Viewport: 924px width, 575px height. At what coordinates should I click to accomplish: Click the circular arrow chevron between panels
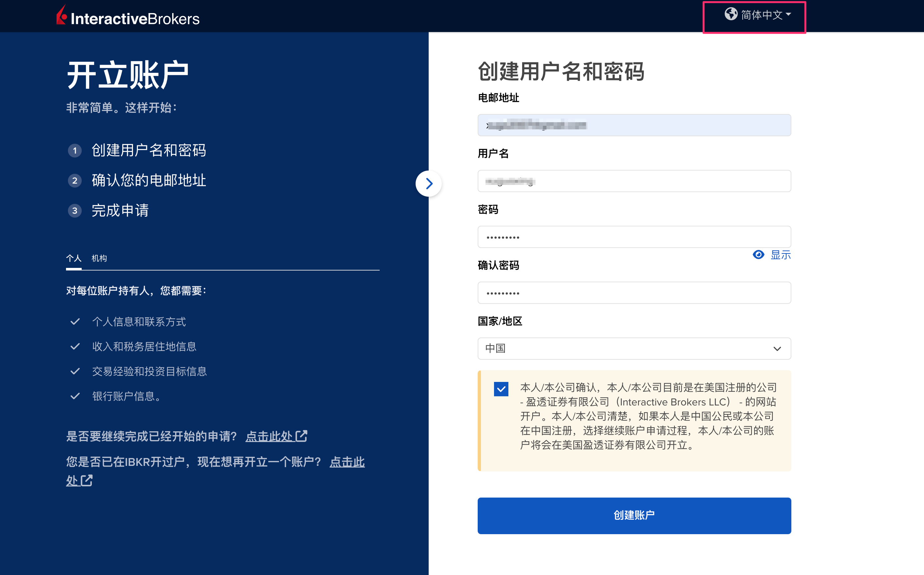point(429,184)
